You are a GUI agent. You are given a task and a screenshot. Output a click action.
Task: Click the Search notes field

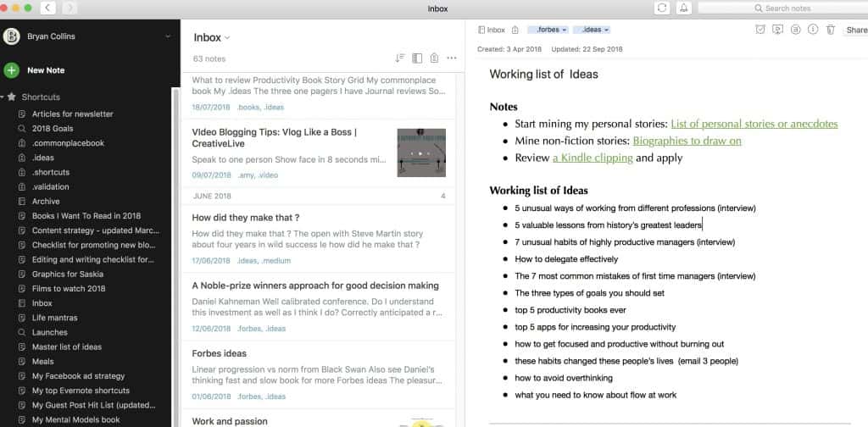point(782,8)
